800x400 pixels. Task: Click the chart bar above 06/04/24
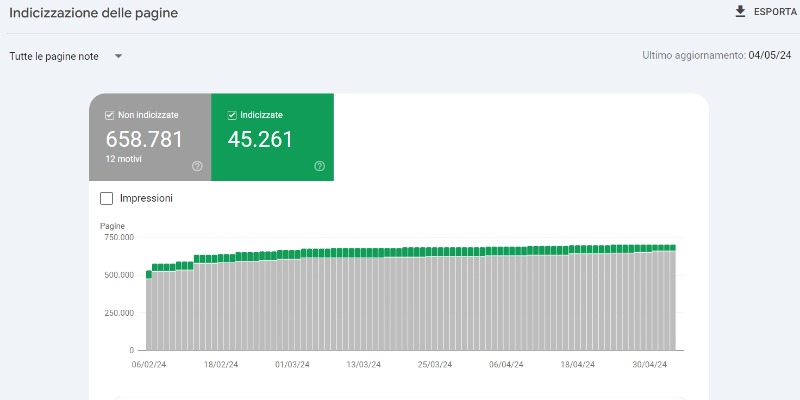click(507, 298)
